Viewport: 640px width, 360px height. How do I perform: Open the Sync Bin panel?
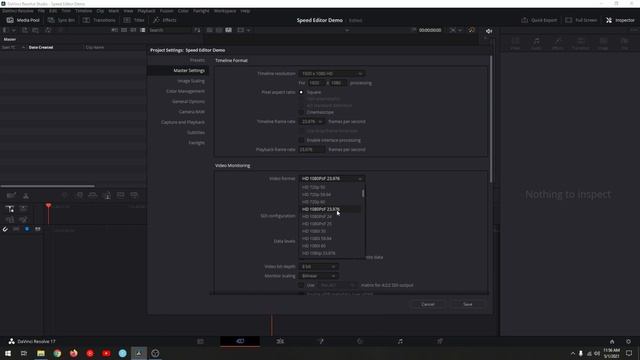tap(61, 20)
